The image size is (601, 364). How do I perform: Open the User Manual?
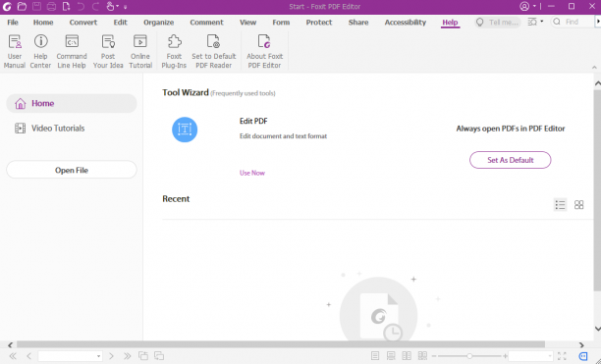[x=15, y=52]
